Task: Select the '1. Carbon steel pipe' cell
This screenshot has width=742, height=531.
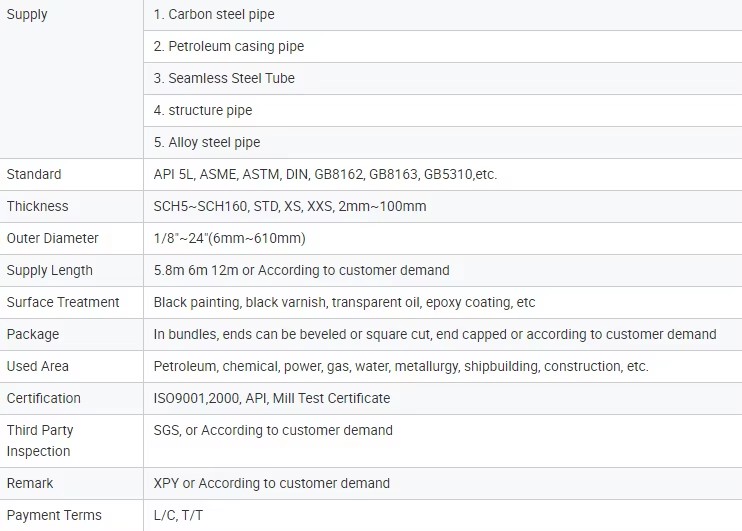Action: 443,15
